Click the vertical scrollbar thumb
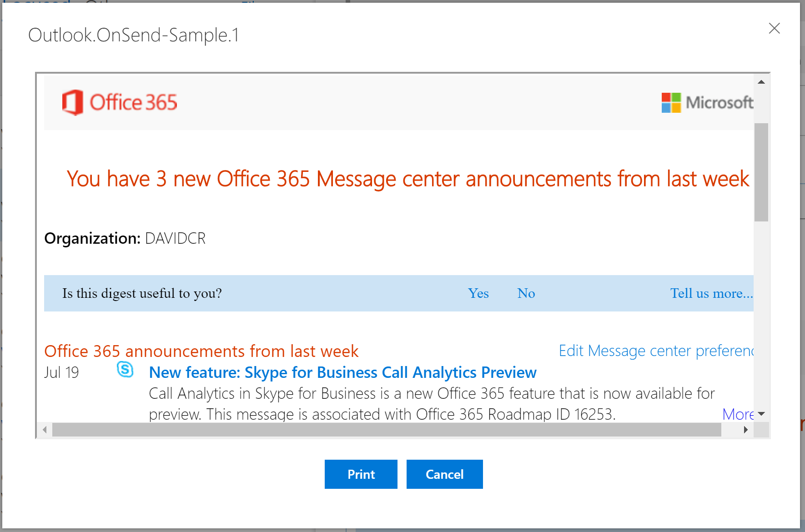This screenshot has width=805, height=532. (x=761, y=172)
